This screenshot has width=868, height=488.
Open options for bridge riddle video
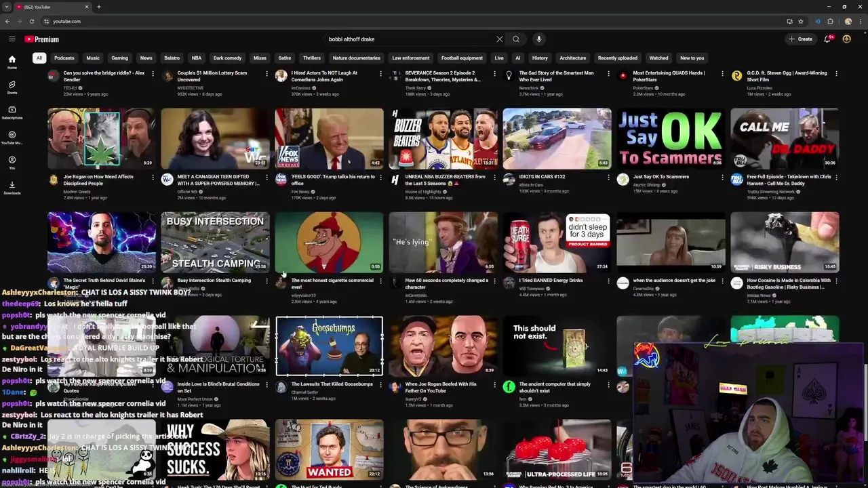point(153,73)
